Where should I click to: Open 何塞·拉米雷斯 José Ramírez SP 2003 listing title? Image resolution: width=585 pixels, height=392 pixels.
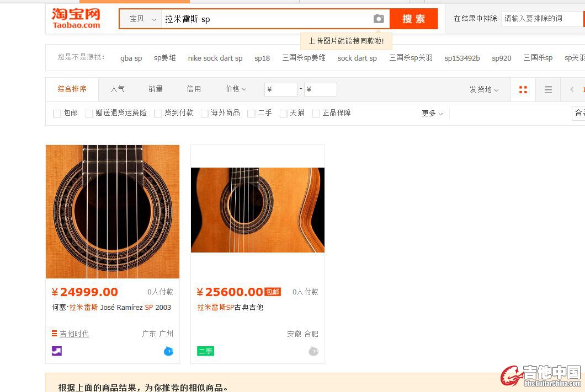[111, 308]
